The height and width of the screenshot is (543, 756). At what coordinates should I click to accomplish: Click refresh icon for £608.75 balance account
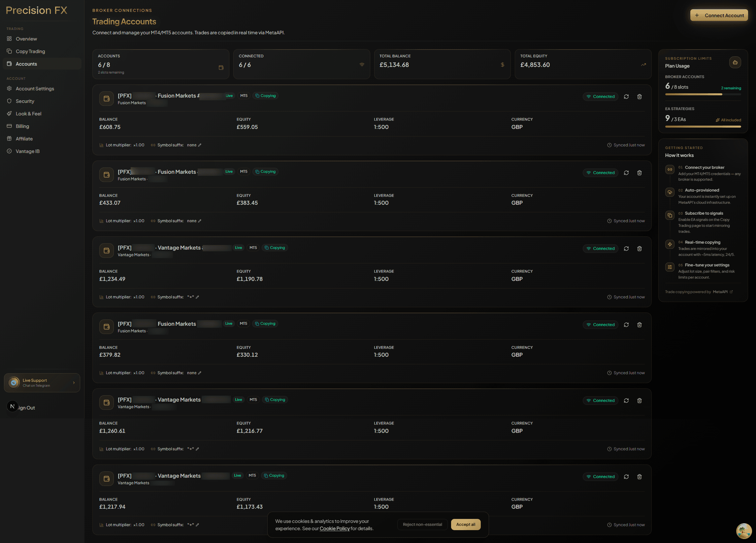point(626,97)
